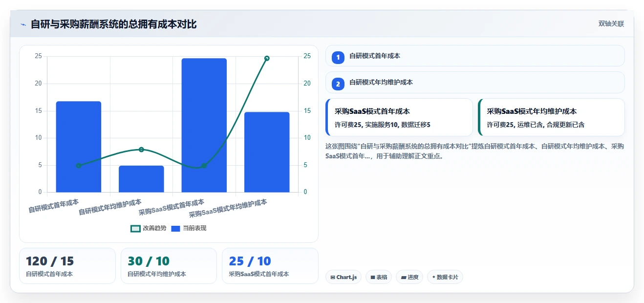Click the number 1 badge icon
644x303 pixels.
click(x=338, y=57)
